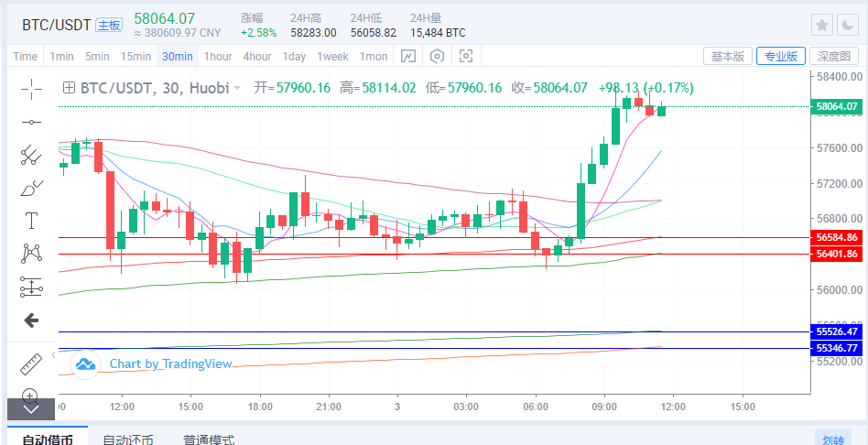Image resolution: width=868 pixels, height=445 pixels.
Task: Add BTC/USDT to favorites with star
Action: [823, 25]
